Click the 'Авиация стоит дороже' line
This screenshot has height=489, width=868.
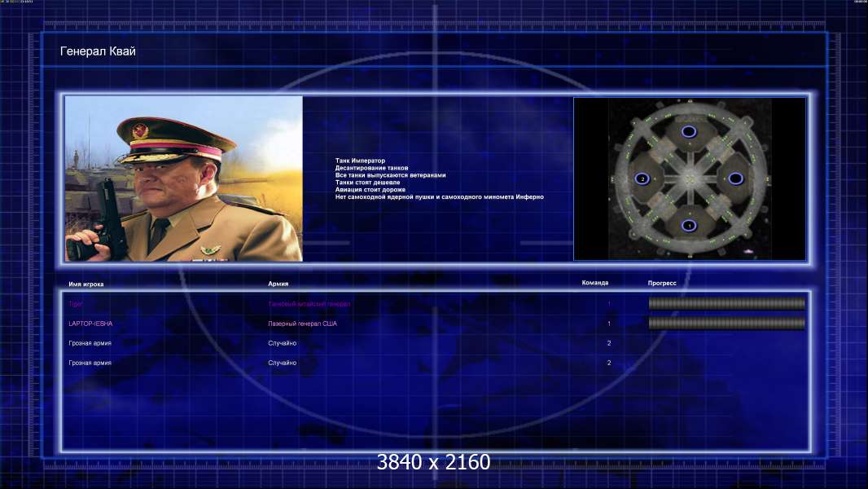tap(370, 189)
